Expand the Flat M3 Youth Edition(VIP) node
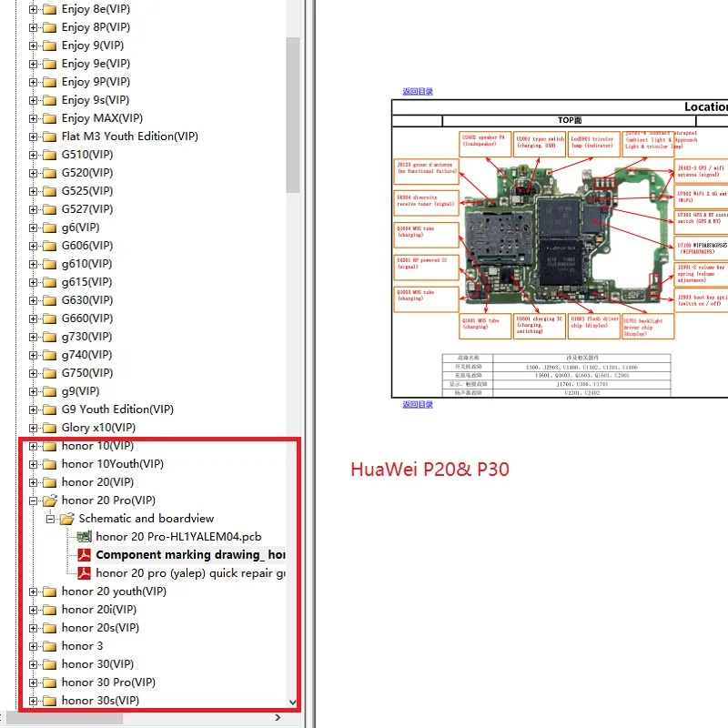The width and height of the screenshot is (728, 728). click(x=33, y=136)
